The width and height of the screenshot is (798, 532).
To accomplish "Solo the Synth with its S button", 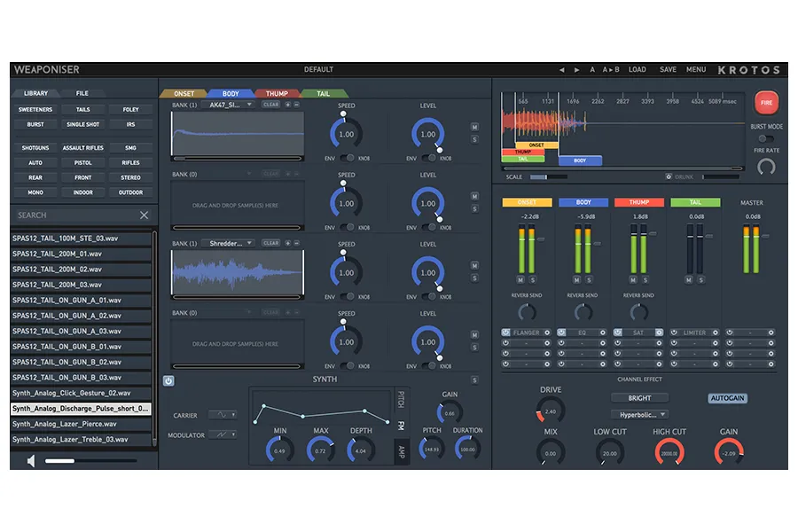I will pos(474,380).
